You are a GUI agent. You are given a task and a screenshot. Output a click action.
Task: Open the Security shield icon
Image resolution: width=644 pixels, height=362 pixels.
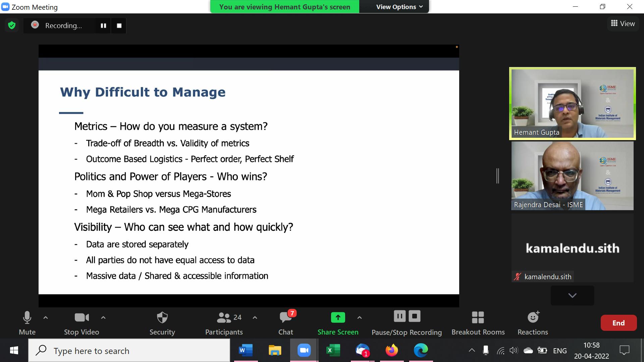tap(162, 318)
